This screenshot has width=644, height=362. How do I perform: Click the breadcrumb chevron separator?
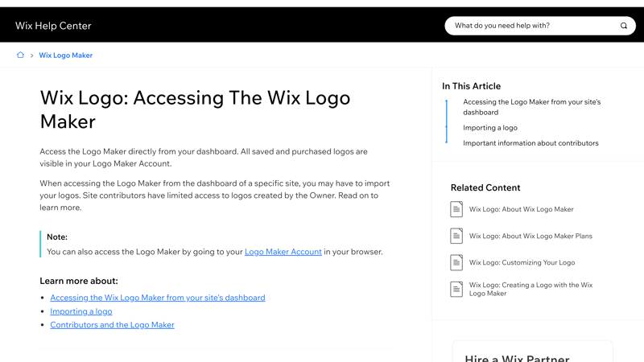coord(31,56)
